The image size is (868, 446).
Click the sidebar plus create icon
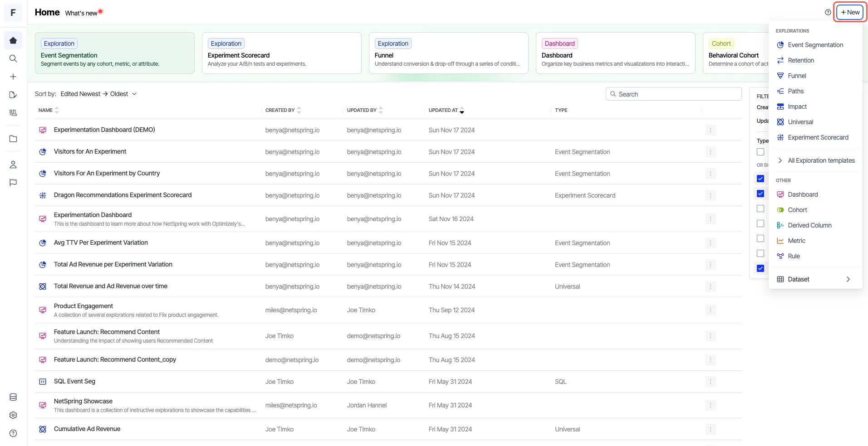tap(13, 77)
